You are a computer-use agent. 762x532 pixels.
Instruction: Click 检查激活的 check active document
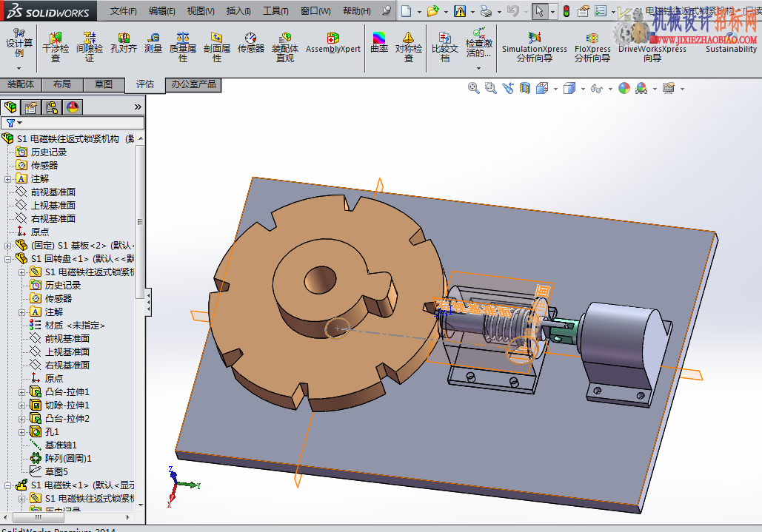[478, 44]
